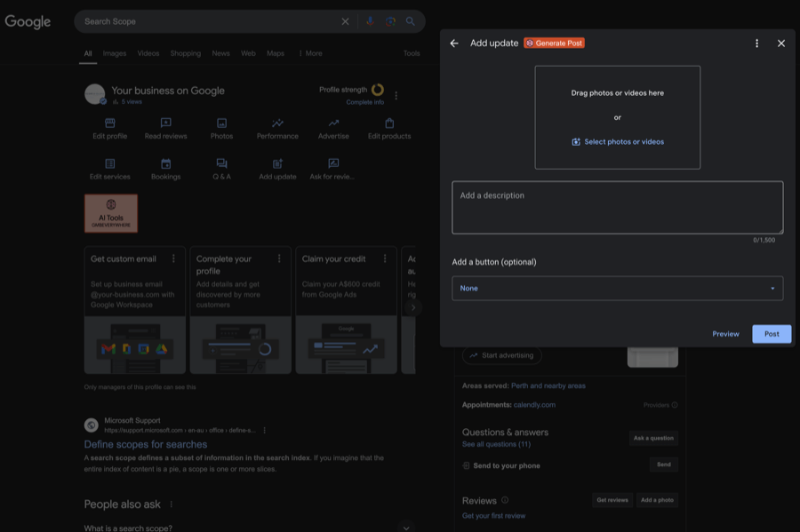Click the Google logo
The height and width of the screenshot is (532, 800).
pyautogui.click(x=28, y=22)
